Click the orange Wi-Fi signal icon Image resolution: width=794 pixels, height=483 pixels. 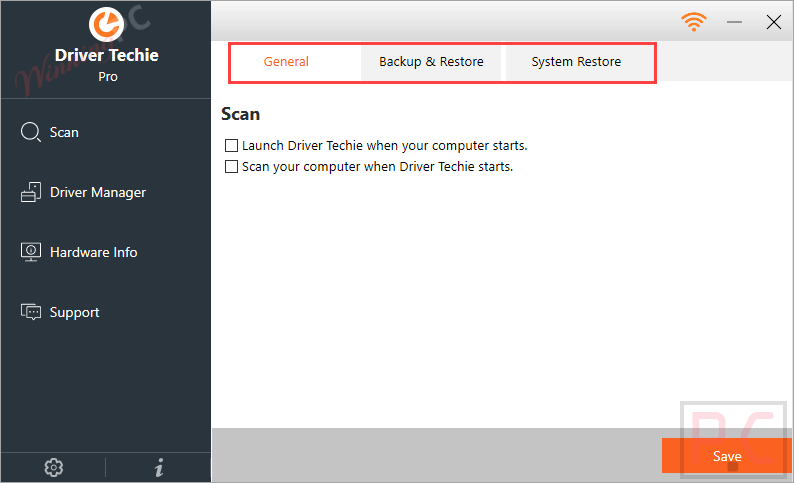coord(694,22)
